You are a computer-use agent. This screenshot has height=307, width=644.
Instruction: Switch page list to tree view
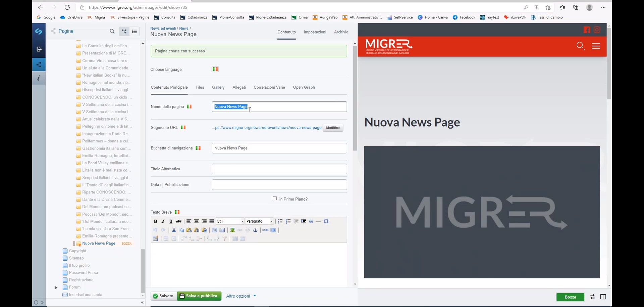pyautogui.click(x=124, y=31)
